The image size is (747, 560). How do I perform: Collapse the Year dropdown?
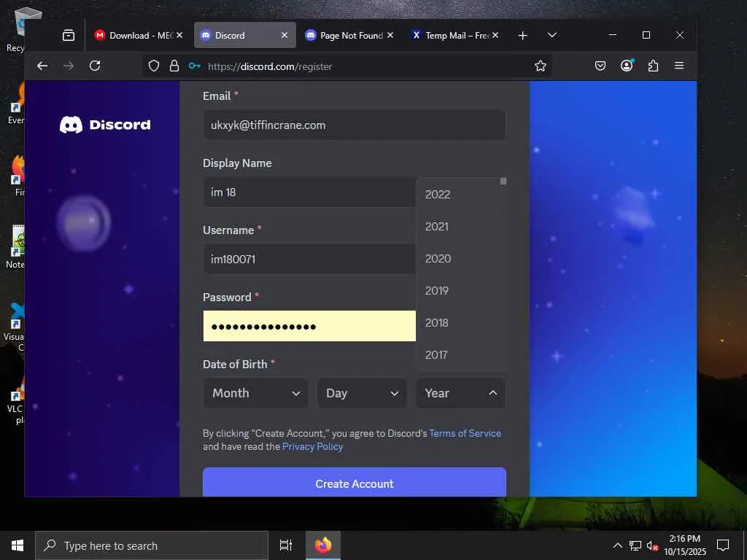461,393
